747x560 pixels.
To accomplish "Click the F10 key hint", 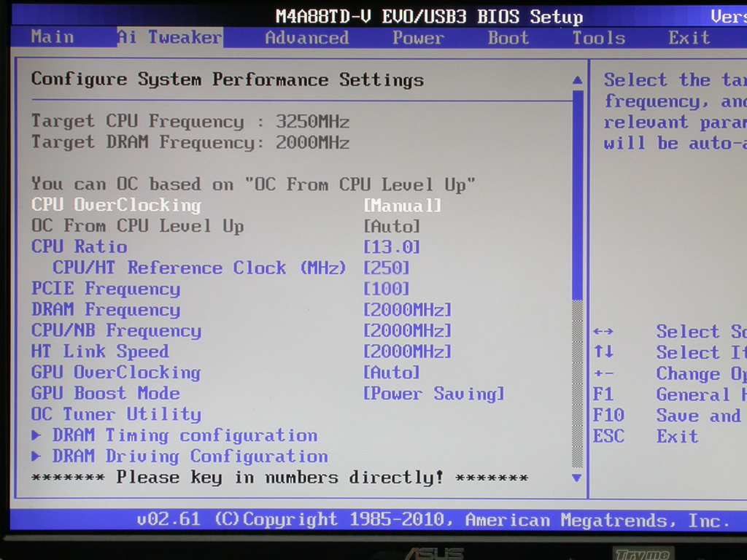I will 608,415.
